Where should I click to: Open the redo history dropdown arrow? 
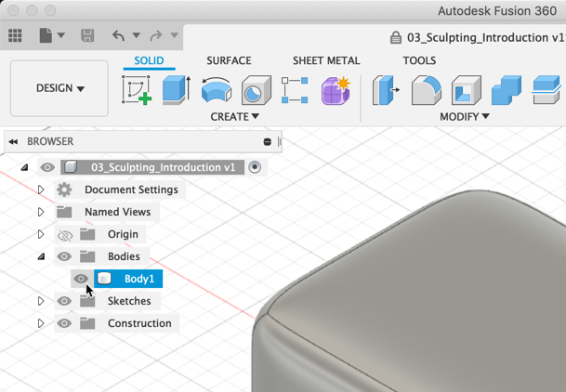[175, 35]
